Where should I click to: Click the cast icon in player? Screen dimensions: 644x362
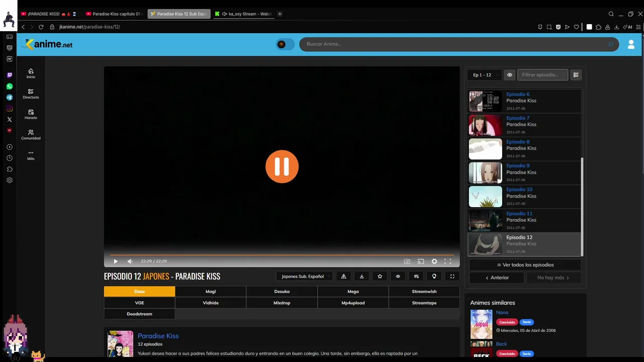pos(421,261)
